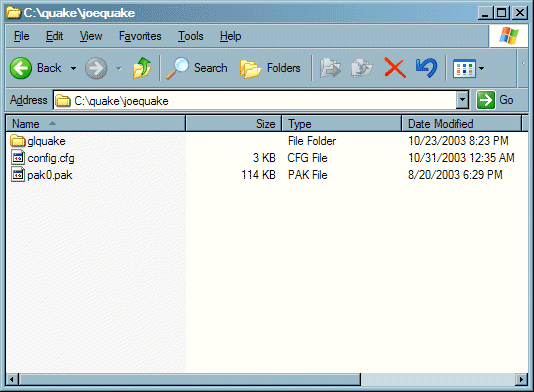The height and width of the screenshot is (392, 534).
Task: Open the View menu
Action: (91, 36)
